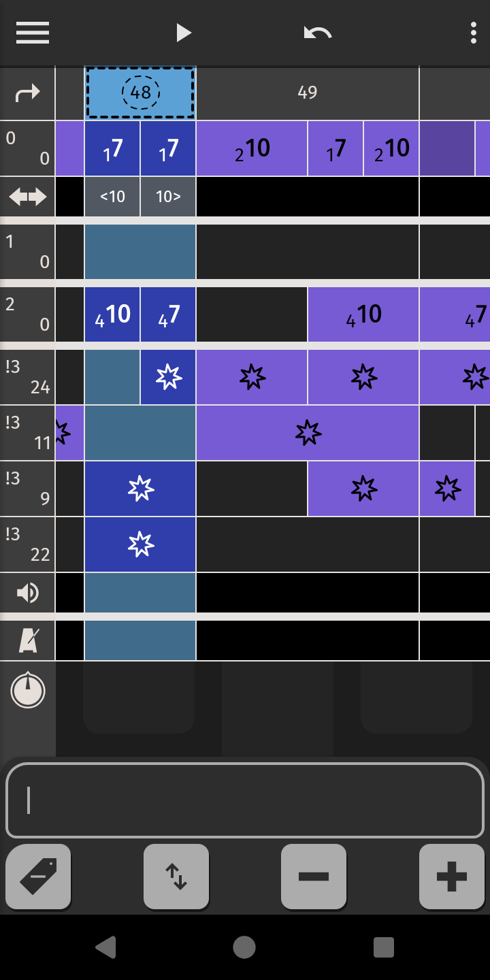This screenshot has height=980, width=490.
Task: Tap the <10 shift-left cell
Action: point(112,197)
